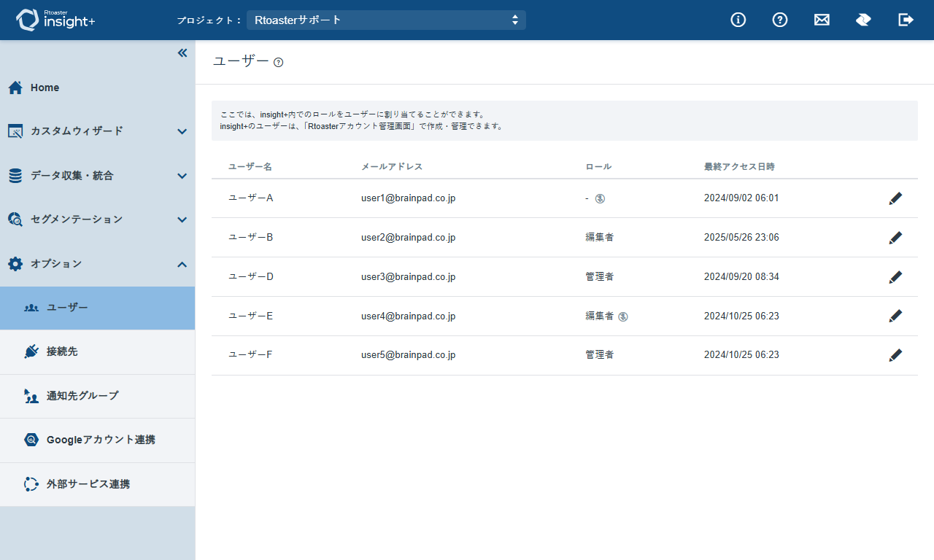Click the Rtoaster switch icon beside logout

[x=863, y=20]
